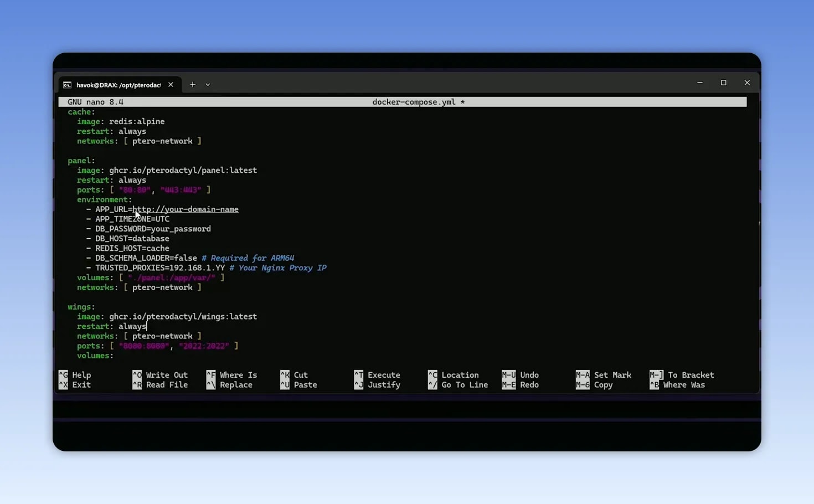Click the "2022:2022" port string

click(204, 346)
